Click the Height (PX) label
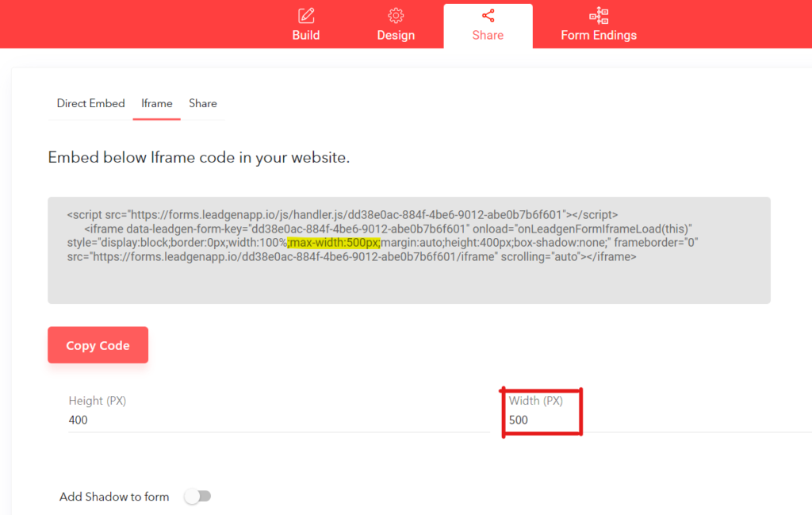812x515 pixels. point(98,401)
